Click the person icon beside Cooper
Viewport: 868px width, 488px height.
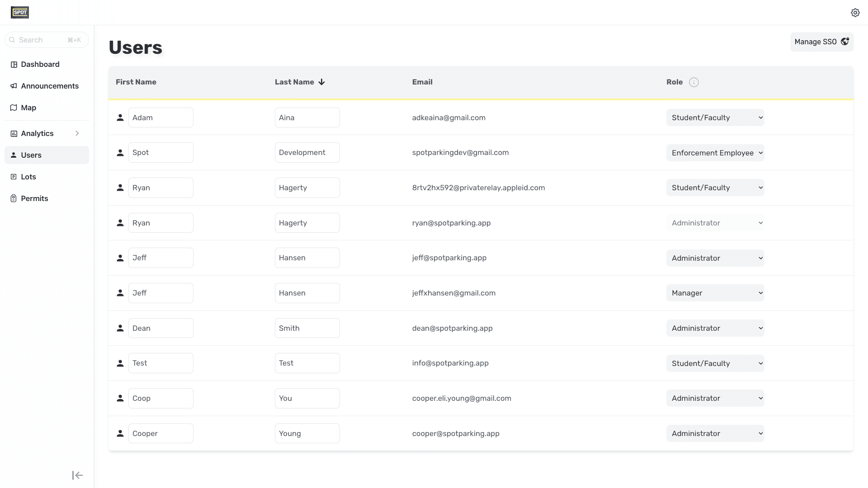click(120, 433)
